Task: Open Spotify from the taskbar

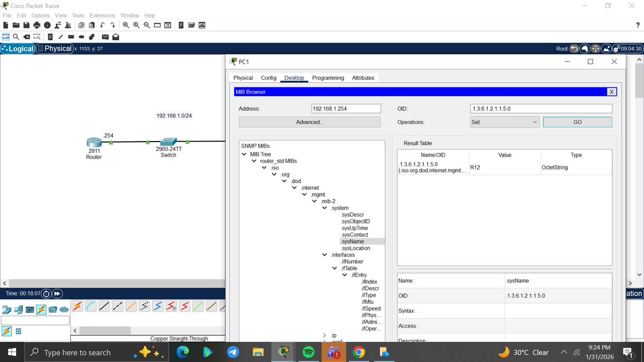Action: pyautogui.click(x=309, y=352)
